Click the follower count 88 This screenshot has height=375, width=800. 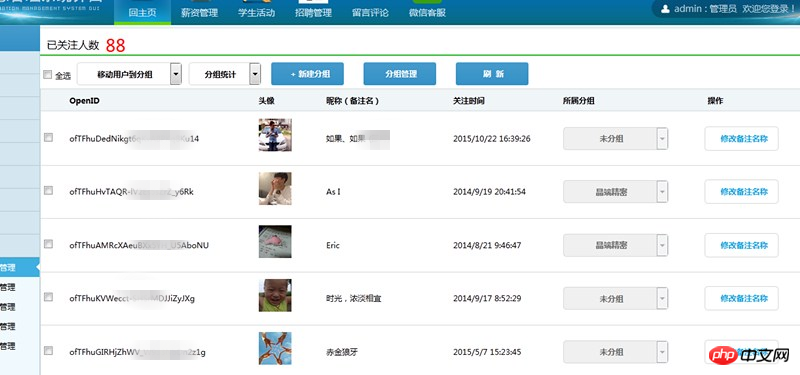pos(115,45)
